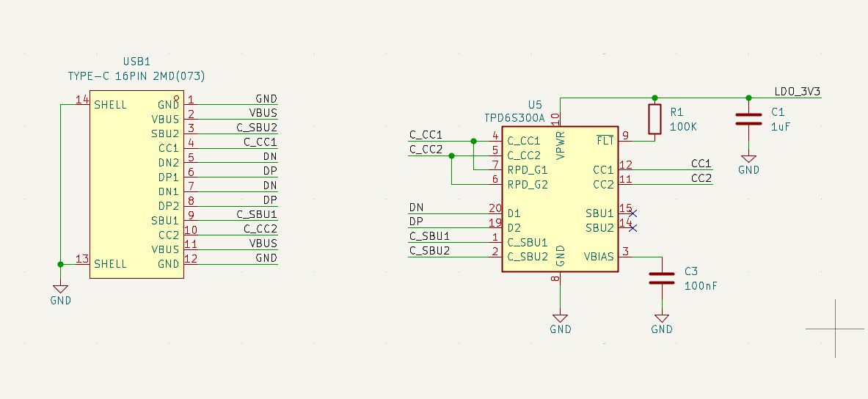
Task: Click the TYPE-C 16PIN 2MD(073) value text
Action: click(136, 76)
